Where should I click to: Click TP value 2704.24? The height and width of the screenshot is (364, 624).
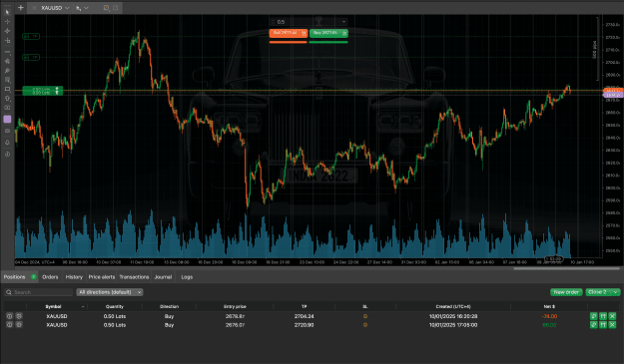click(305, 317)
